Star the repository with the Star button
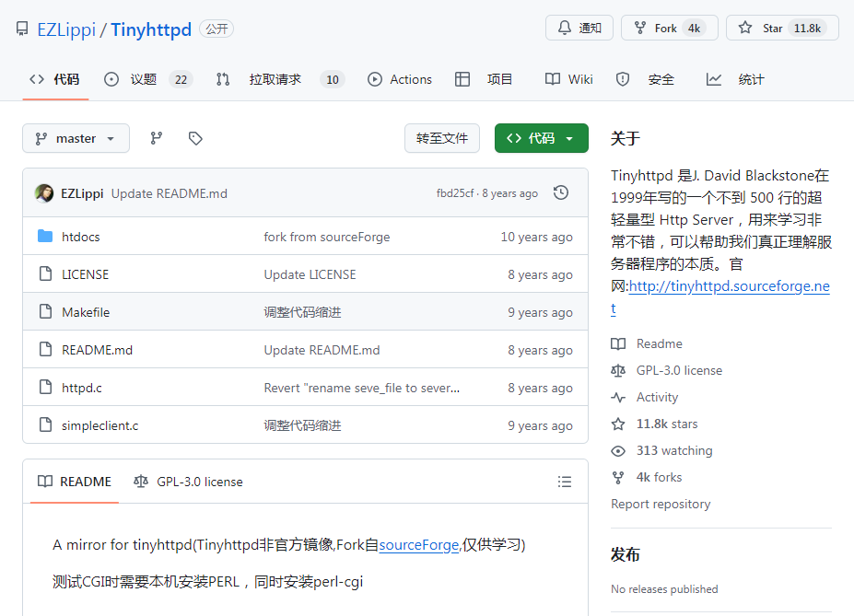 (782, 28)
